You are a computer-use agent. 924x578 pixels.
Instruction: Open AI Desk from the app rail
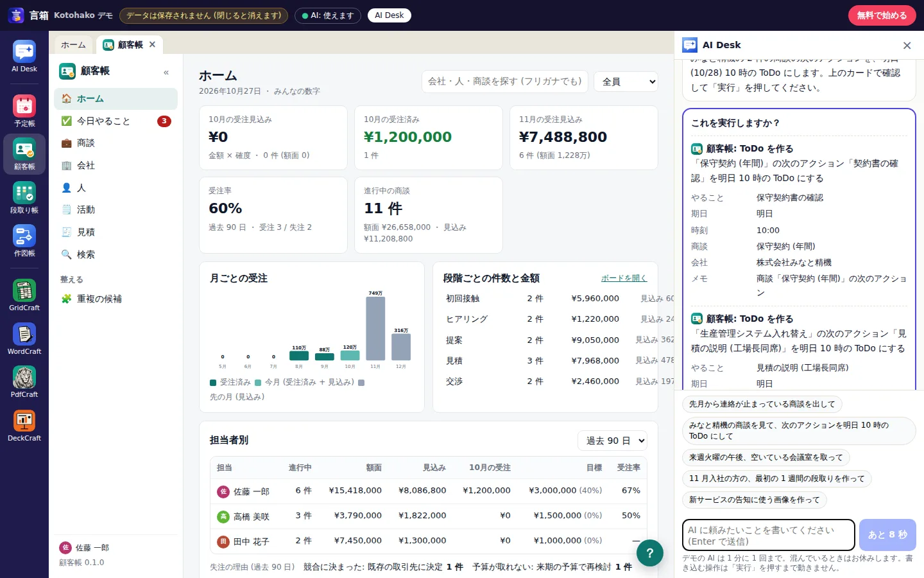point(24,56)
